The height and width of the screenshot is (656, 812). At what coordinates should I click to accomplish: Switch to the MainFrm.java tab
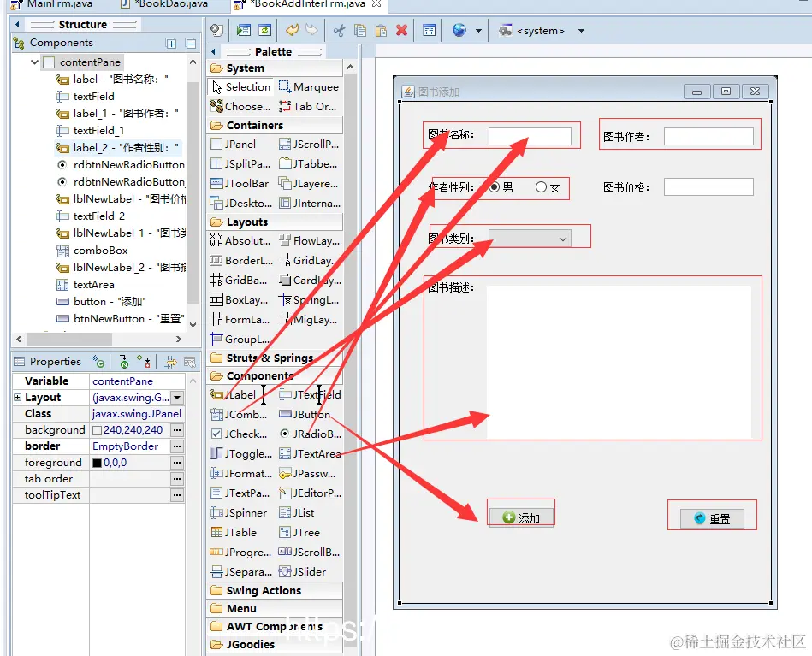(x=52, y=4)
